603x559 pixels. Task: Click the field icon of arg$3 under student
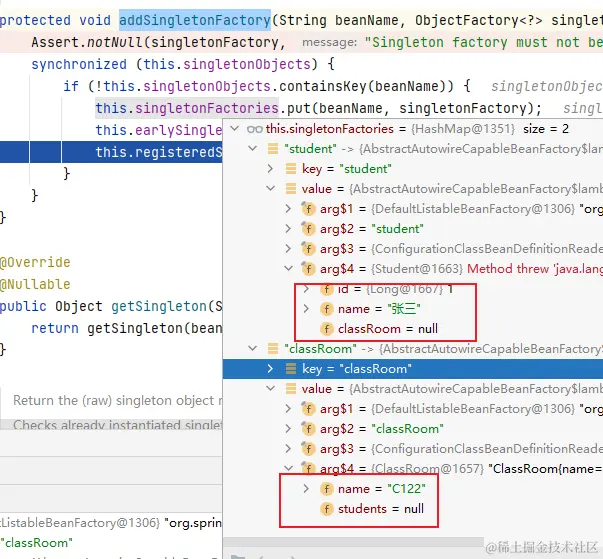(x=308, y=249)
